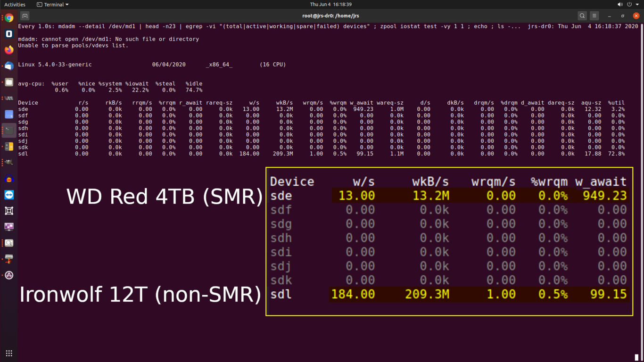Open the Files manager in dock
The height and width of the screenshot is (362, 644).
pos(9,82)
